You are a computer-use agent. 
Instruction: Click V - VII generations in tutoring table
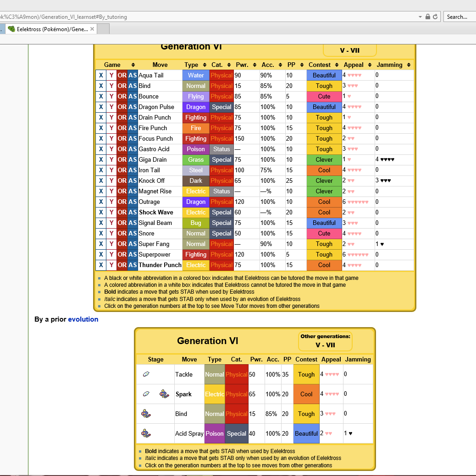(x=349, y=50)
